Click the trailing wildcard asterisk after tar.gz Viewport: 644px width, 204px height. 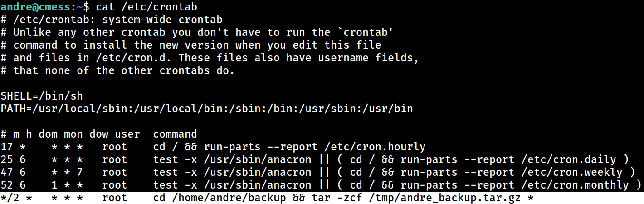531,198
